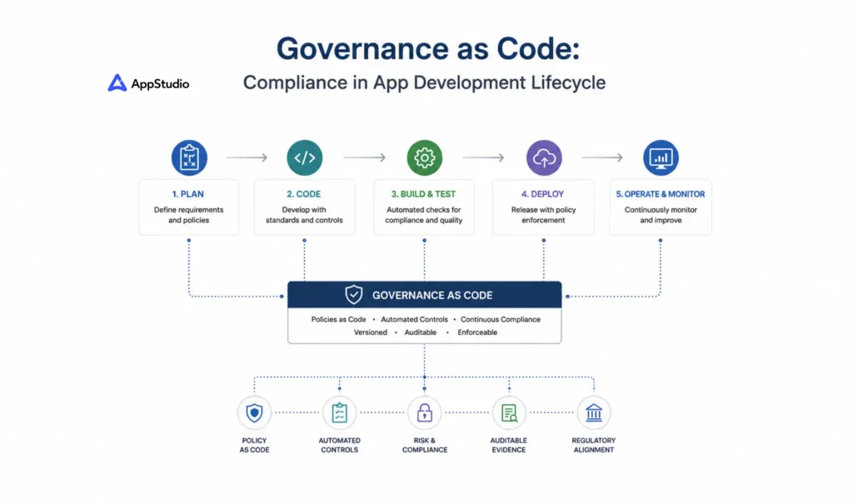Click 'Release with policy enforcement' text
The height and width of the screenshot is (504, 853).
click(543, 215)
